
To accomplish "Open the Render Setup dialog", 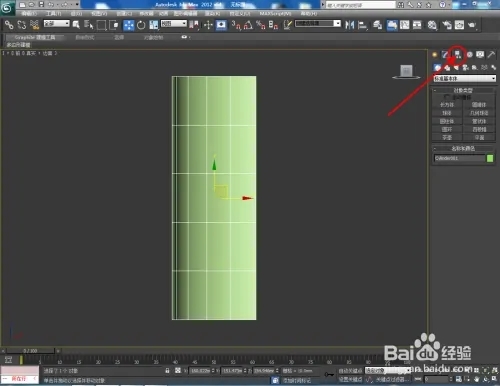I will [447, 25].
